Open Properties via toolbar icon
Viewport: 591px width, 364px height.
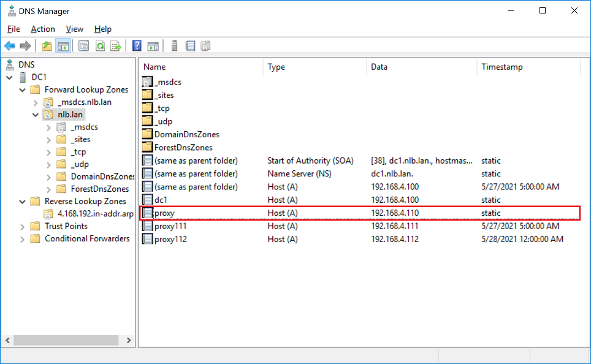pos(83,46)
